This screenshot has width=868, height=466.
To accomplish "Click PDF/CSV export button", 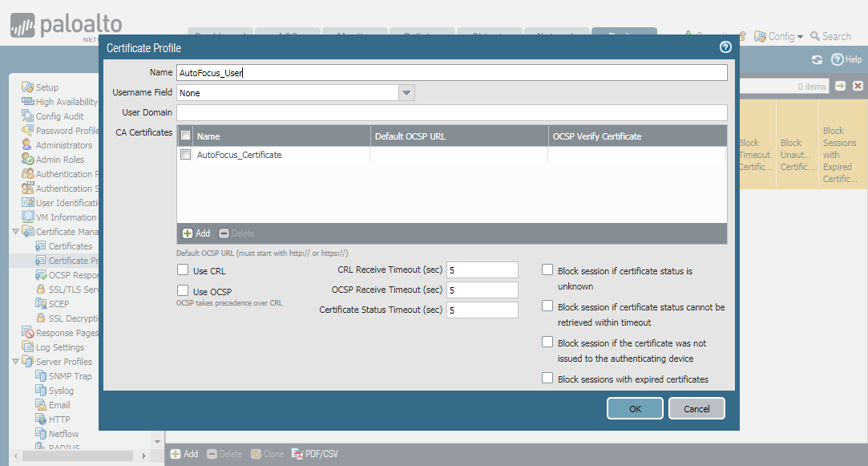I will [x=314, y=454].
